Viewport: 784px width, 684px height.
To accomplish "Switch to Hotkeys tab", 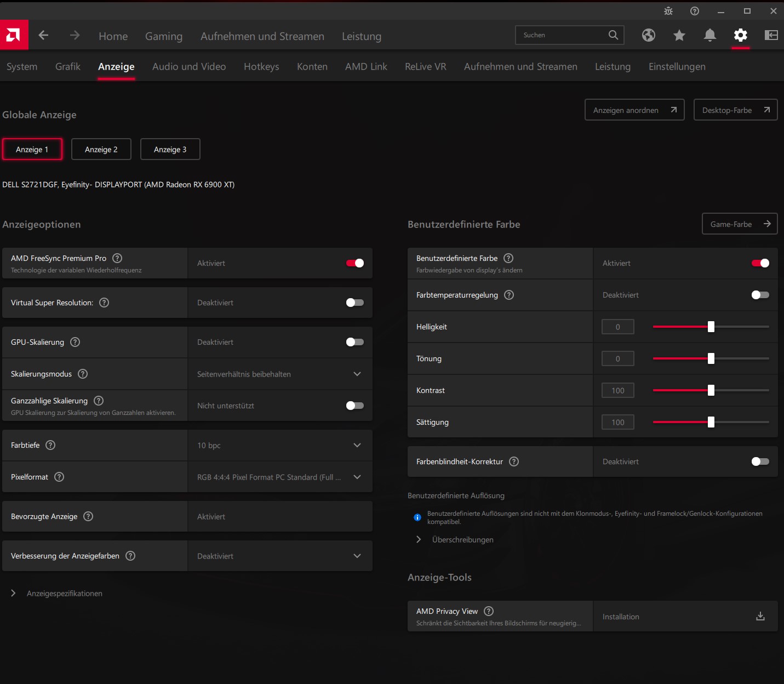I will pos(261,66).
